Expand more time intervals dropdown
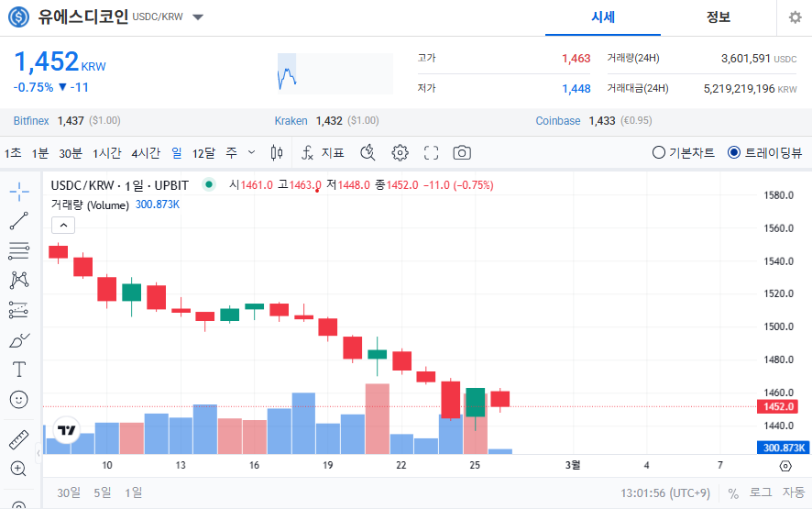This screenshot has height=509, width=812. (252, 152)
